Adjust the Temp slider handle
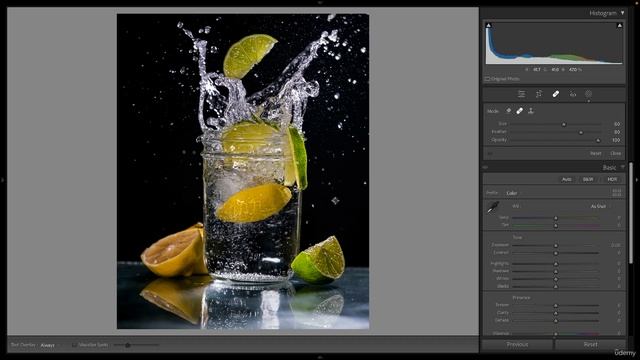 (x=556, y=218)
